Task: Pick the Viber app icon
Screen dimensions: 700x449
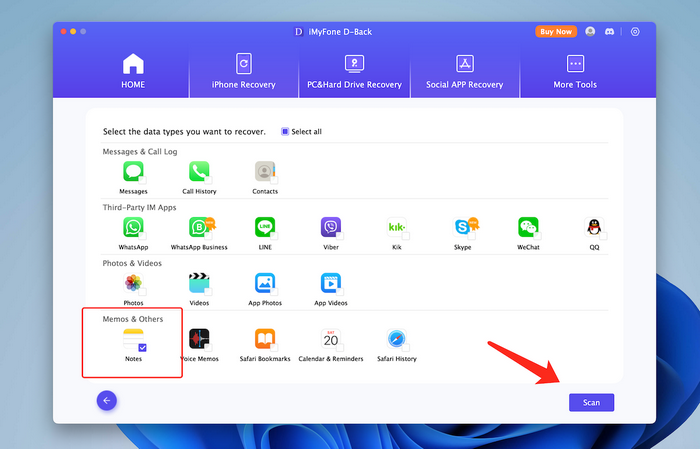Action: pyautogui.click(x=331, y=227)
